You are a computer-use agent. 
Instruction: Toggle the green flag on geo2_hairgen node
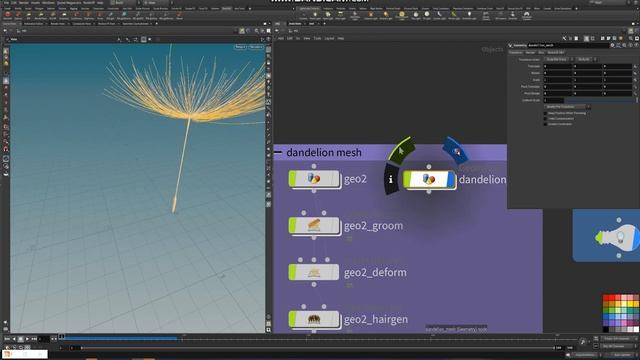(x=293, y=319)
